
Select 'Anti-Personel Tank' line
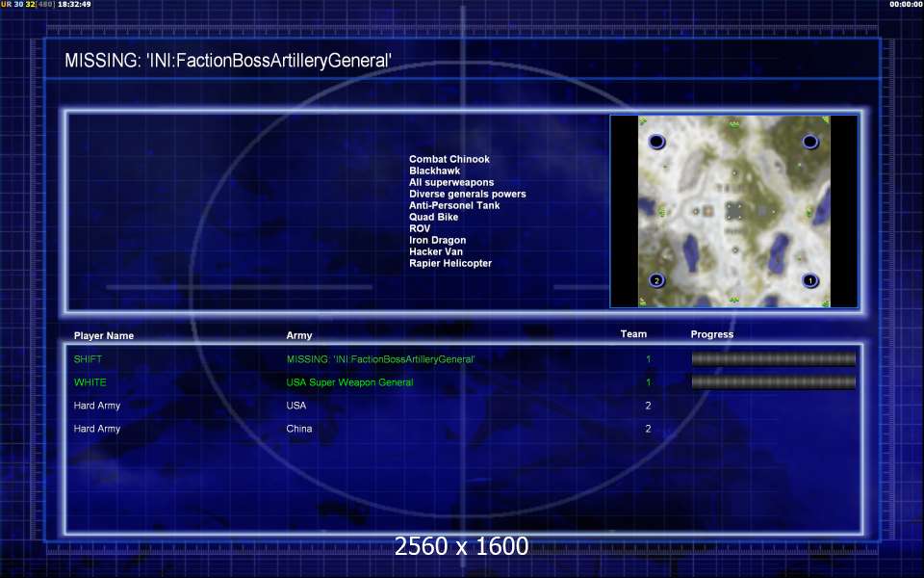click(454, 205)
